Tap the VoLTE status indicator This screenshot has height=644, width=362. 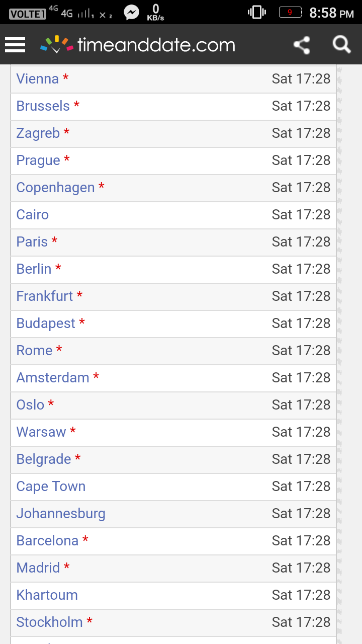(28, 14)
